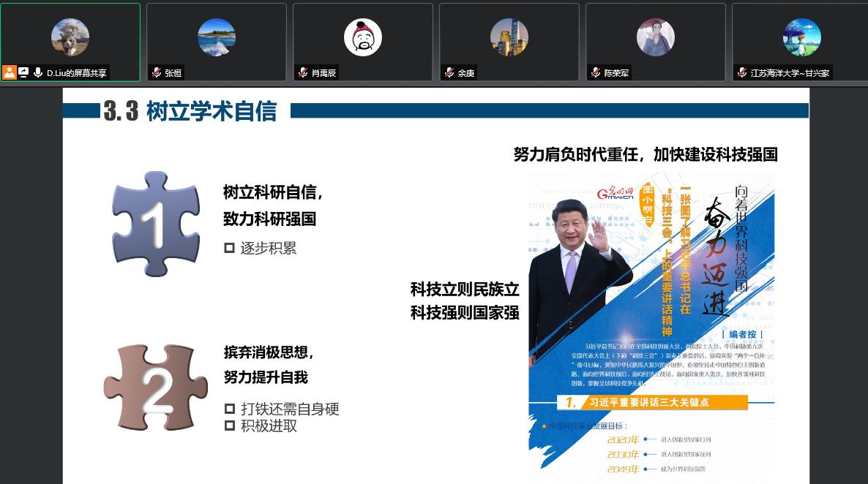Click the slide heading 3.3 树立学术自信
Screen dimensions: 868x484
[x=190, y=111]
